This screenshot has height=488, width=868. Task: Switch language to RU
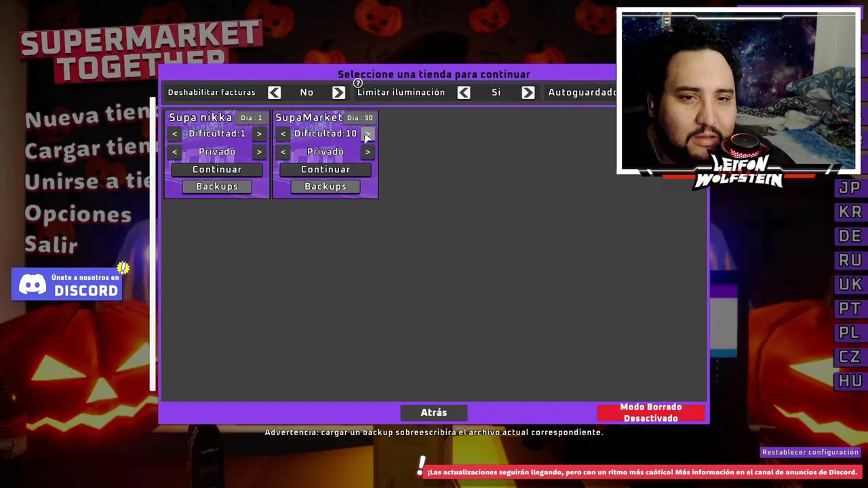tap(850, 260)
